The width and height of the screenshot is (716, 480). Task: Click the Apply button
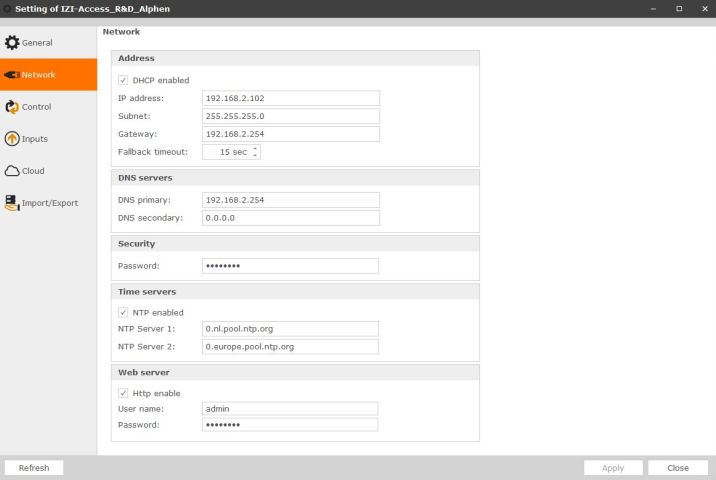click(613, 468)
